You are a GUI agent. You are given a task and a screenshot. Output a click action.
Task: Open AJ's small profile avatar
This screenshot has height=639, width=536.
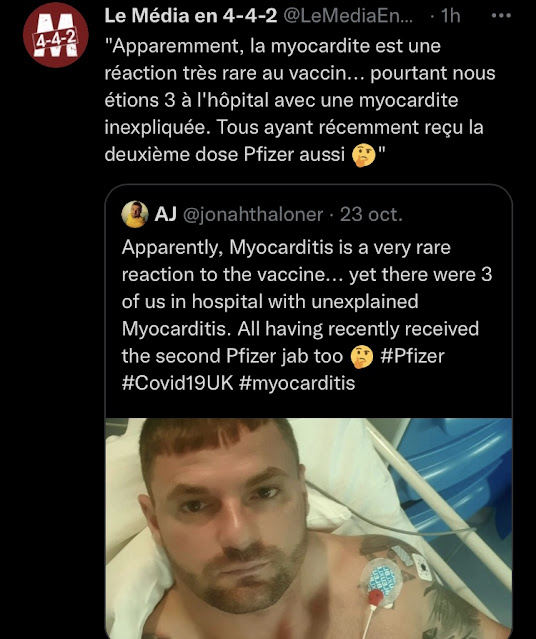coord(135,214)
